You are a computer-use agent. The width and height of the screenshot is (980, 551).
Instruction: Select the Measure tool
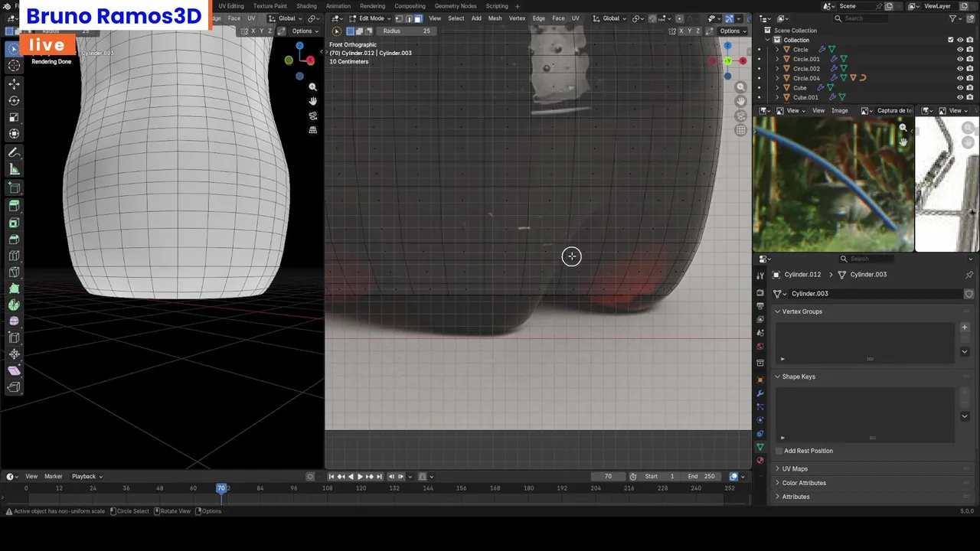[x=14, y=169]
